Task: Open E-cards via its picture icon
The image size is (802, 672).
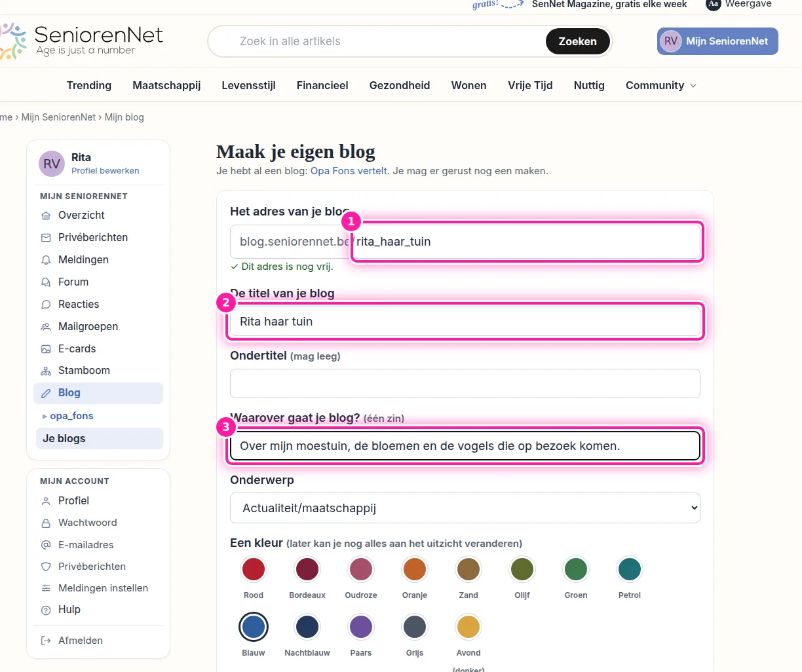Action: pos(46,349)
